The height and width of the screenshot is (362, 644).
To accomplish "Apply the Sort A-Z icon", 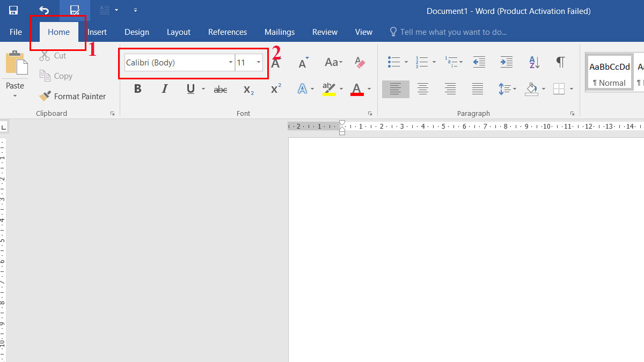I will pos(534,62).
